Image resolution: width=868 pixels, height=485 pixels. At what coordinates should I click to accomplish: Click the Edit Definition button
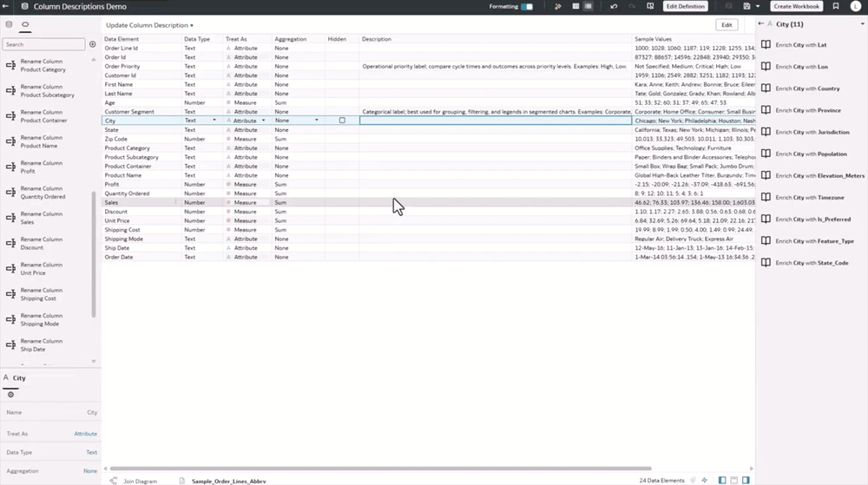coord(686,6)
